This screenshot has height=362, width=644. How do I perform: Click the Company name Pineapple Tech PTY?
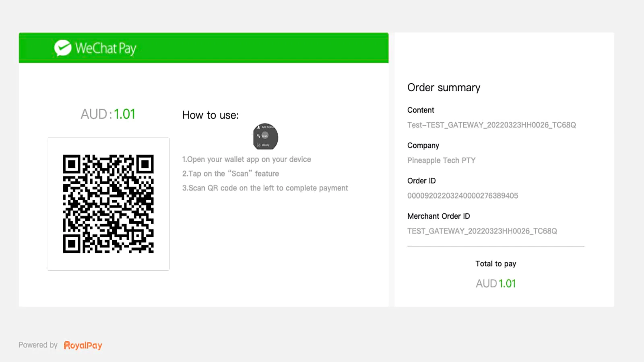click(442, 160)
